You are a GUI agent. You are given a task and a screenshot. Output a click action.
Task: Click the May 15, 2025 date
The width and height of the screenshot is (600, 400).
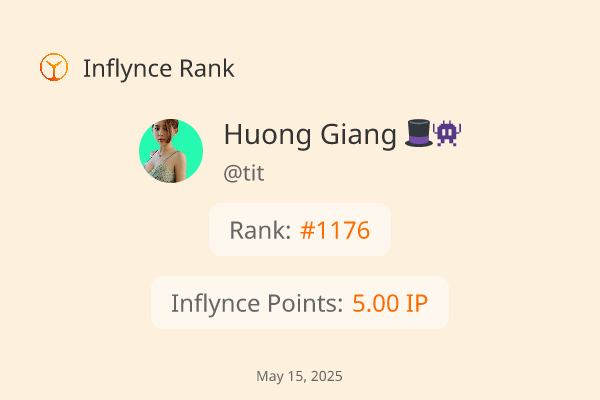pyautogui.click(x=299, y=376)
